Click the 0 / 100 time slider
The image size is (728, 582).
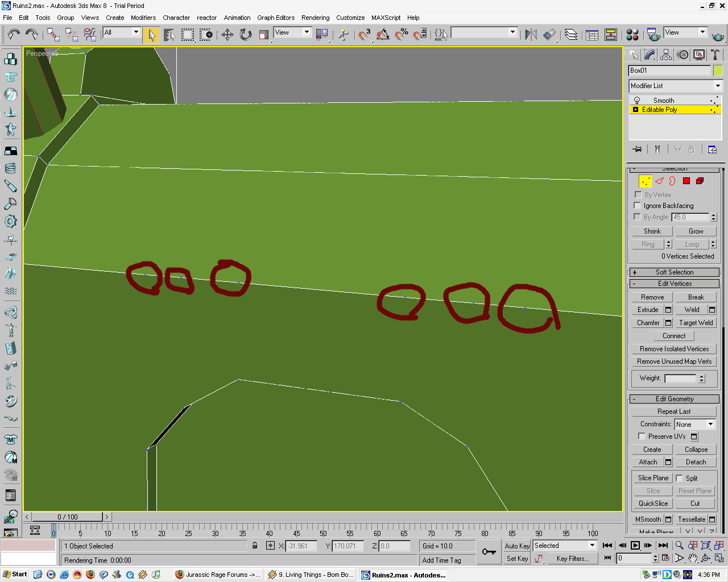(x=67, y=517)
